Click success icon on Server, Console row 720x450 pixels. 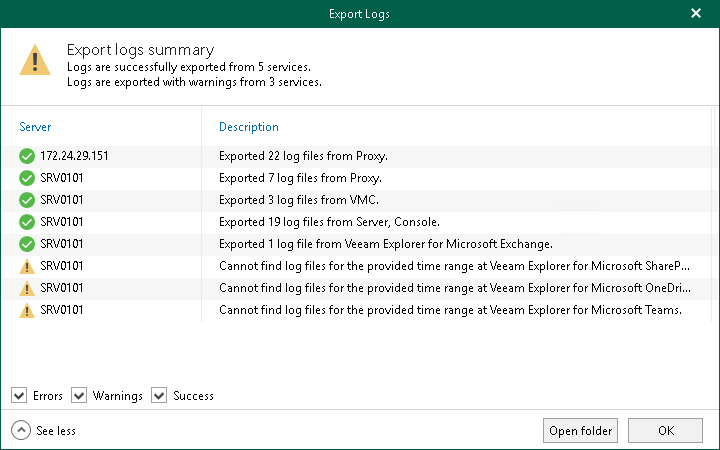pyautogui.click(x=27, y=222)
